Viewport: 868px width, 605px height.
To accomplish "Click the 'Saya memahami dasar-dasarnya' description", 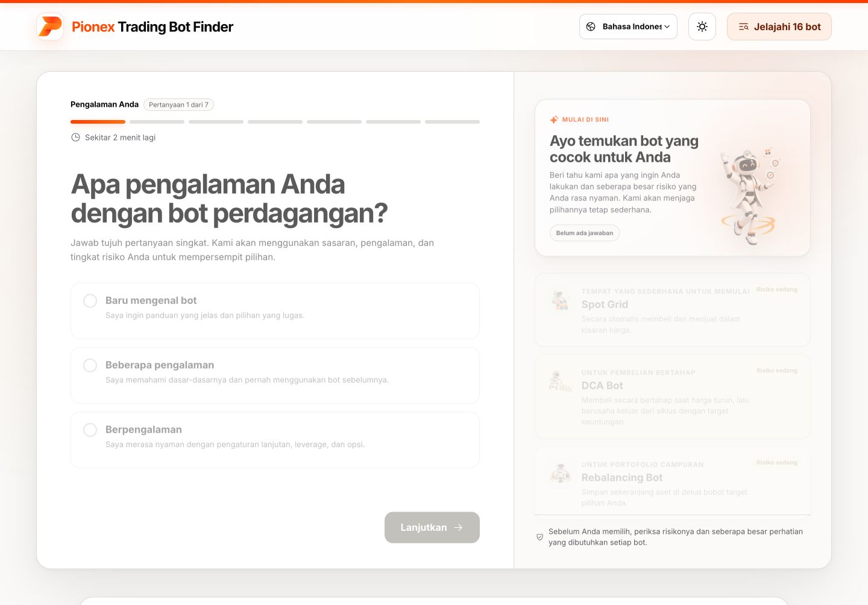I will point(247,380).
